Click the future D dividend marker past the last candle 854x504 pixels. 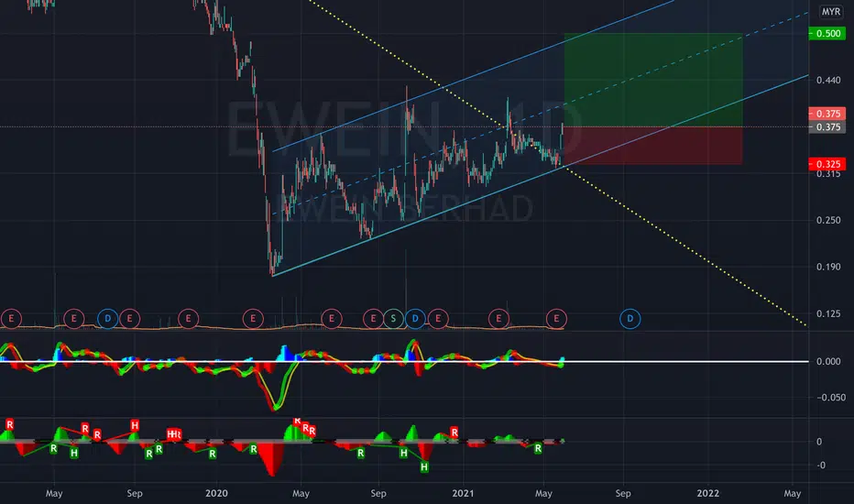(630, 319)
